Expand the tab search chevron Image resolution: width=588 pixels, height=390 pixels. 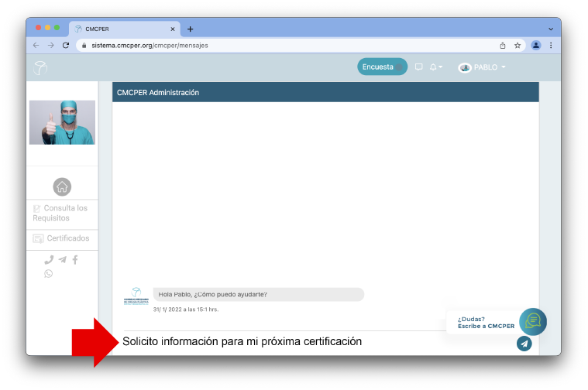pyautogui.click(x=551, y=29)
